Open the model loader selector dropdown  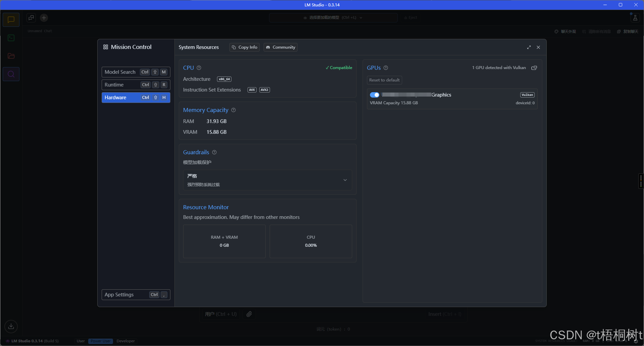click(x=333, y=18)
